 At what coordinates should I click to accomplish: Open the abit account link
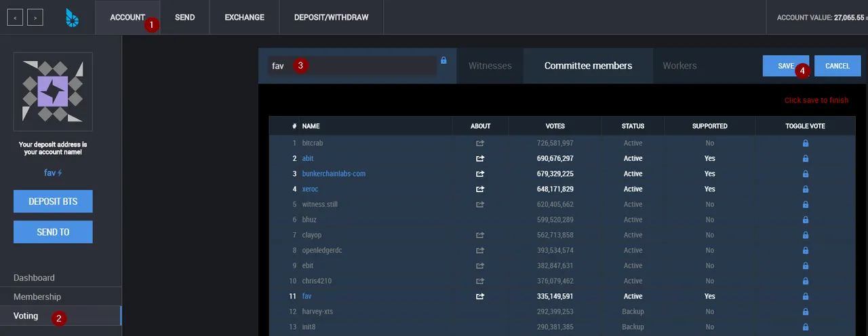click(308, 159)
